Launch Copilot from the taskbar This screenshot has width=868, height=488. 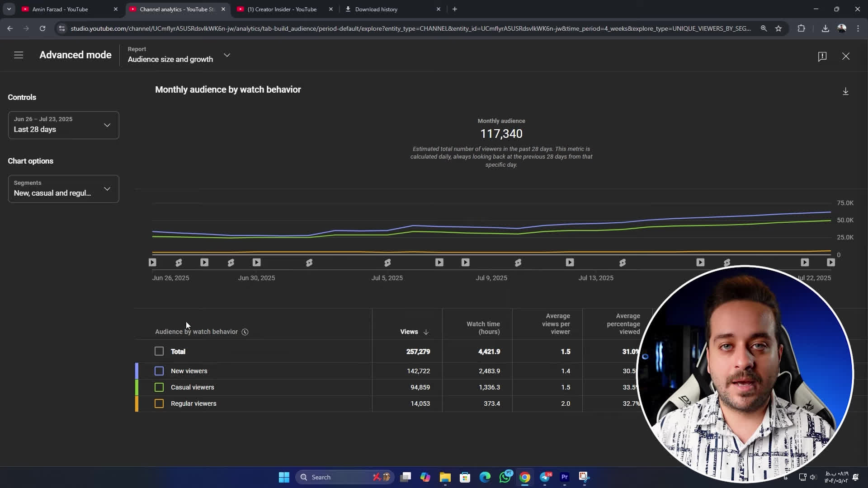coord(425,477)
